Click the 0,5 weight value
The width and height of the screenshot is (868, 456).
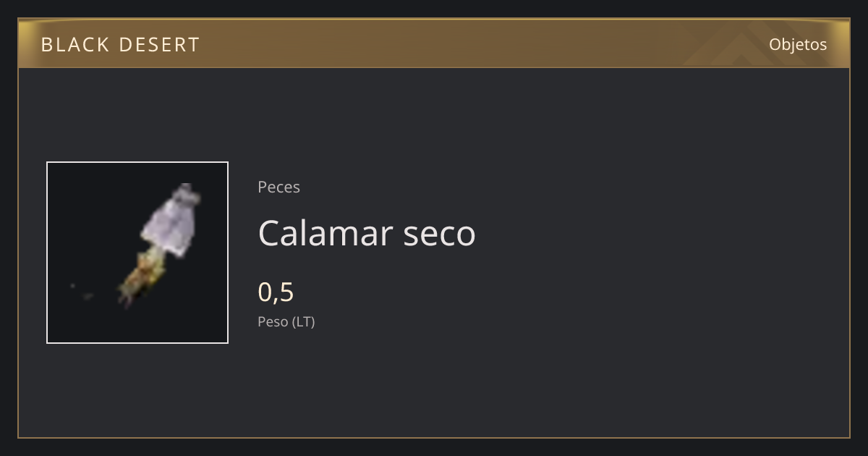click(x=276, y=292)
